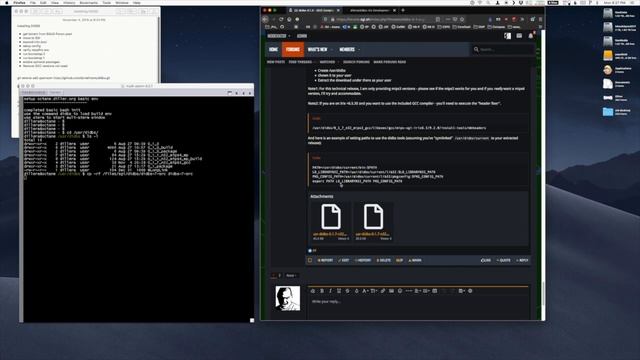This screenshot has height=360, width=640.
Task: Open the History menu in the menu bar
Action: [x=69, y=2]
